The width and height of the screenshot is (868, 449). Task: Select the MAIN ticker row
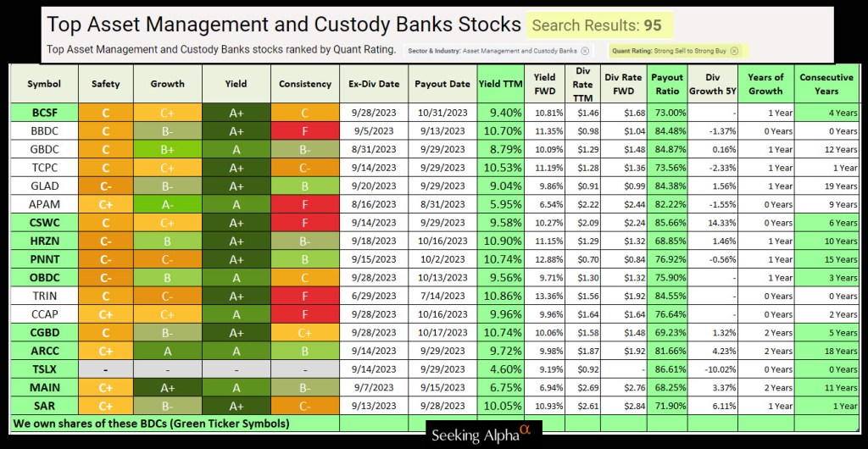[44, 387]
